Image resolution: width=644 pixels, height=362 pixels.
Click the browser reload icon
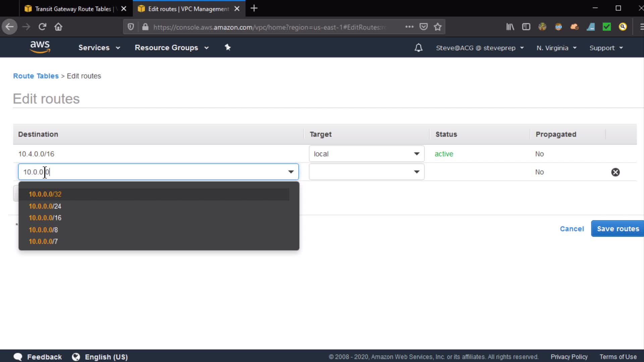click(x=42, y=27)
